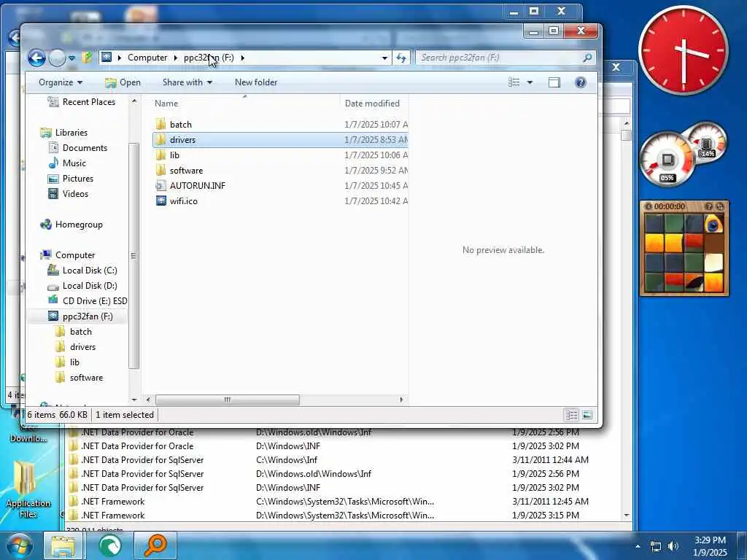Open the address bar history dropdown
Viewport: 747px width, 560px height.
click(384, 58)
